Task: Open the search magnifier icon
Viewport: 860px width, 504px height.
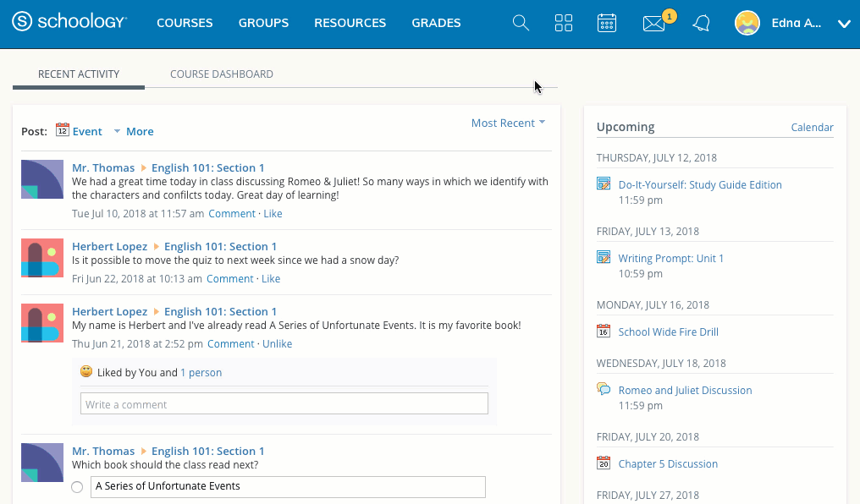Action: click(x=521, y=24)
